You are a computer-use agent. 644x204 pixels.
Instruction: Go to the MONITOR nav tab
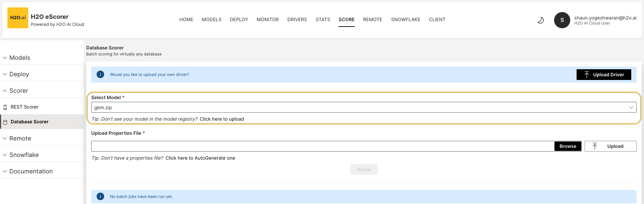point(267,19)
